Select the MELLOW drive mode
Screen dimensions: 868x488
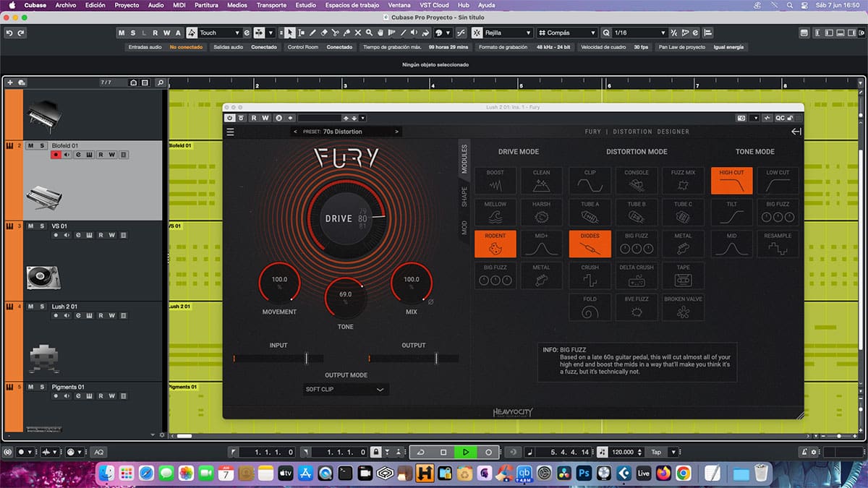coord(495,213)
